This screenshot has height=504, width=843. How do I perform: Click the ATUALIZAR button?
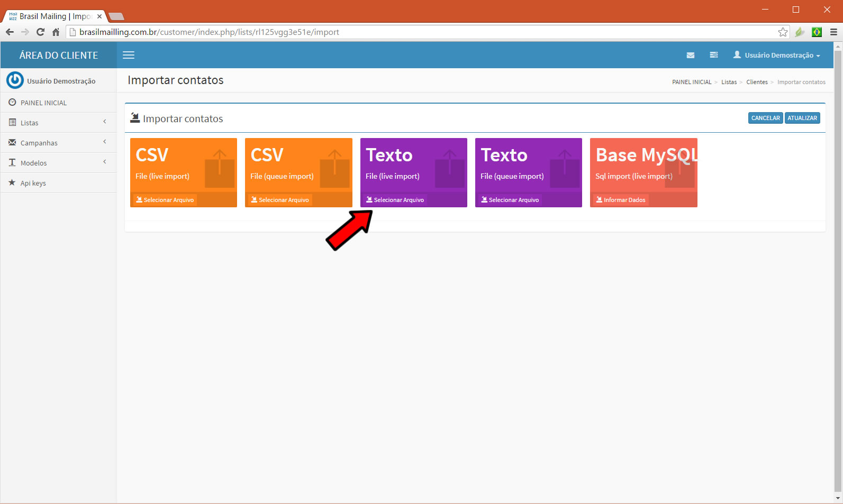(802, 118)
